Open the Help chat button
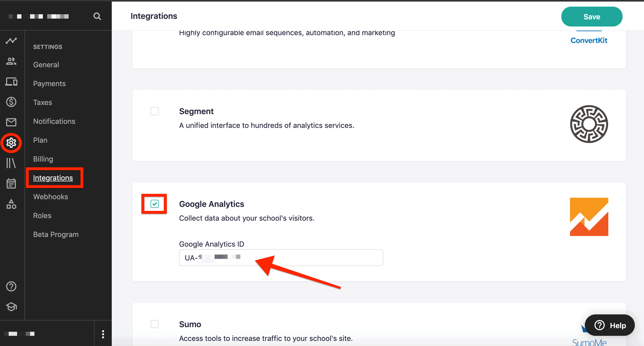This screenshot has height=346, width=644. pos(610,325)
